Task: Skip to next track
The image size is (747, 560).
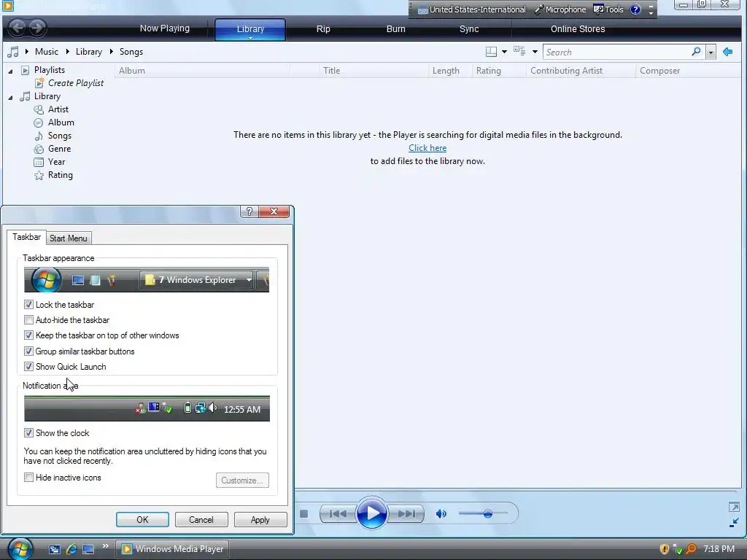Action: tap(406, 514)
